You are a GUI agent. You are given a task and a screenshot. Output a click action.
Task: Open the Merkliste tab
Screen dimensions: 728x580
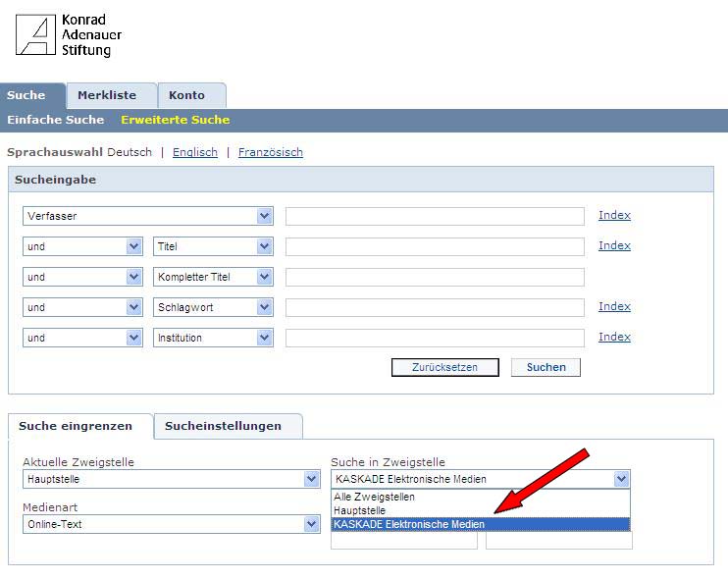pyautogui.click(x=106, y=95)
